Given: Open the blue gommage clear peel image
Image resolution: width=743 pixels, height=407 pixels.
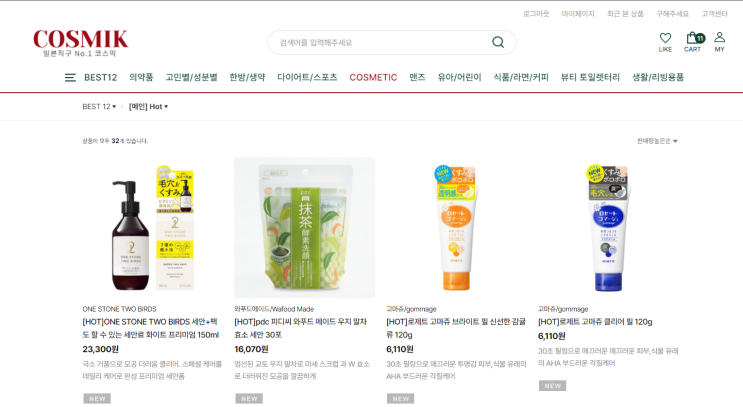Looking at the screenshot, I should coord(608,227).
